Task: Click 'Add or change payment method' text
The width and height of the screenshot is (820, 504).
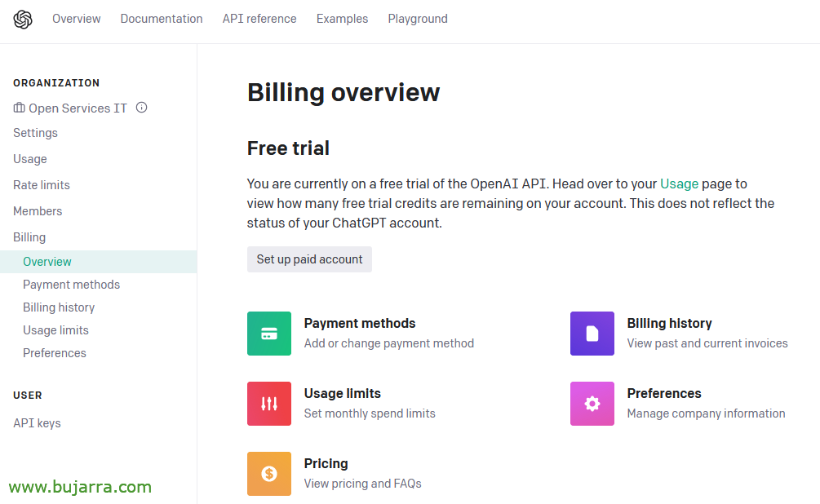Action: (389, 343)
